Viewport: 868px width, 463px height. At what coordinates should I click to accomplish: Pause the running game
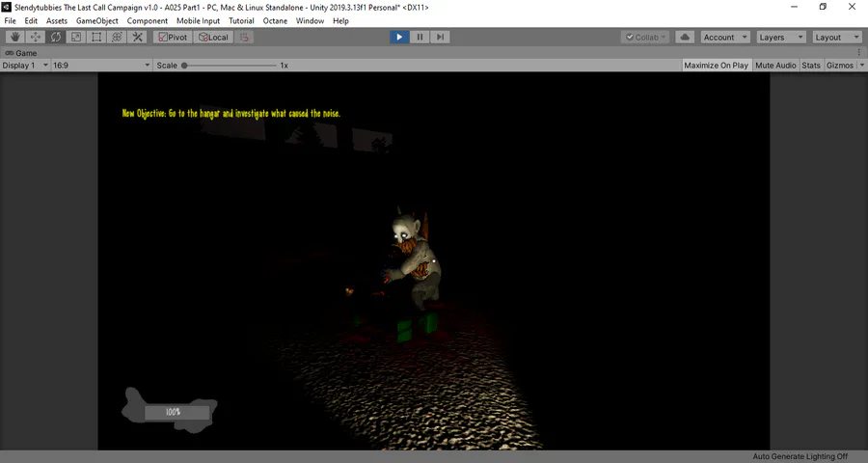click(420, 37)
